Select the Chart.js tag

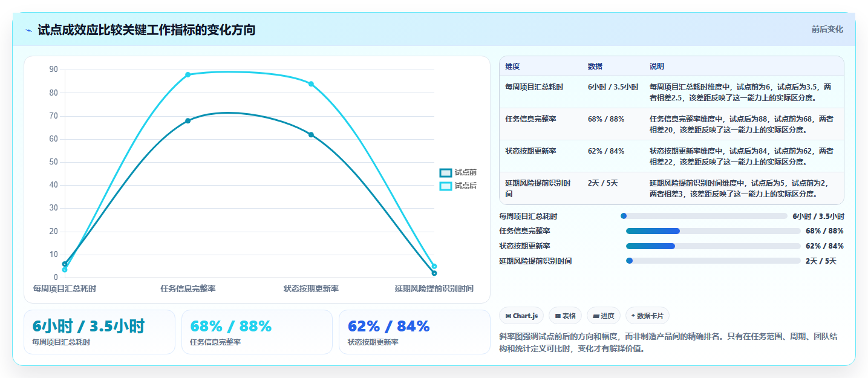pos(521,316)
